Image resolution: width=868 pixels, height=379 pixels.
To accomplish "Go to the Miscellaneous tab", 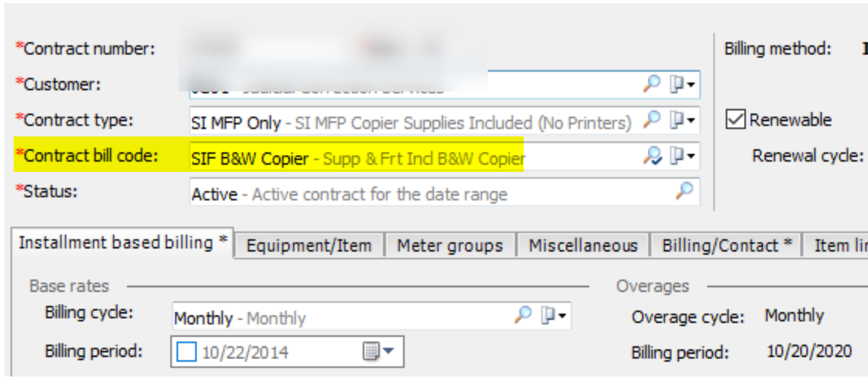I will tap(583, 246).
